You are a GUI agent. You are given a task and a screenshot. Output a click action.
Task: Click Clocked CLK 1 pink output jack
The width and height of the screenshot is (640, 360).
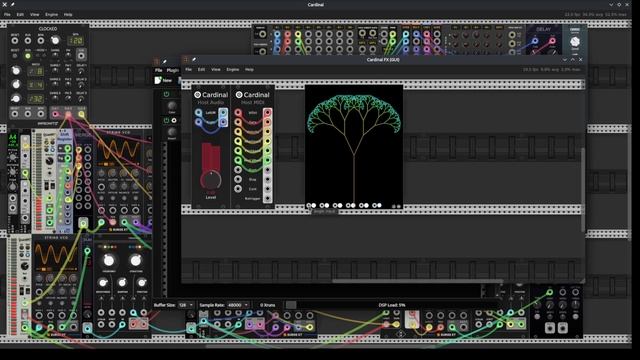tap(55, 114)
